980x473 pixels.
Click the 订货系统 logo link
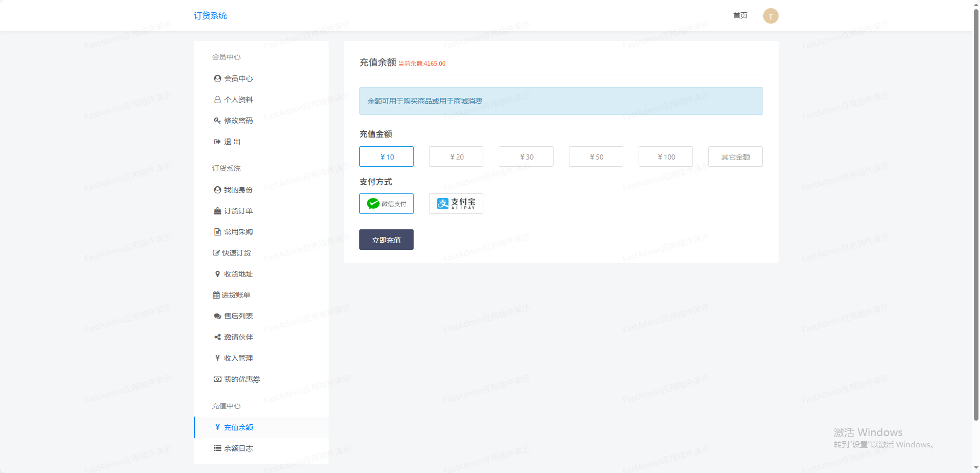pos(210,15)
